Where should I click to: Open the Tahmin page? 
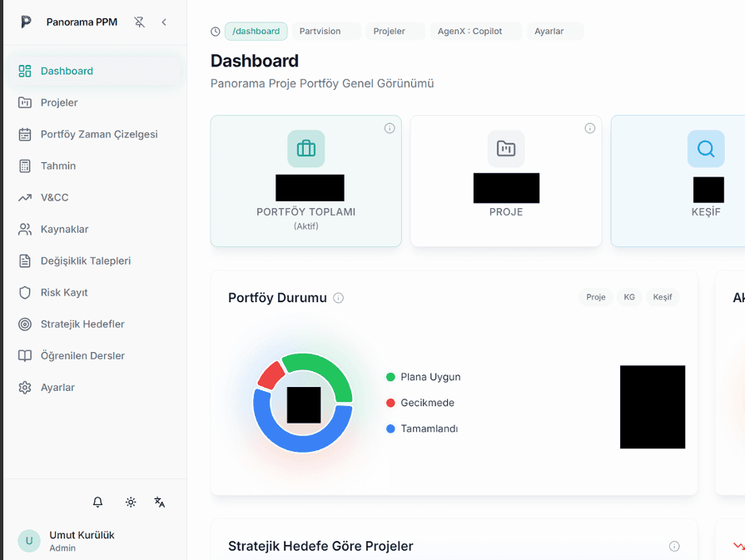[x=96, y=166]
